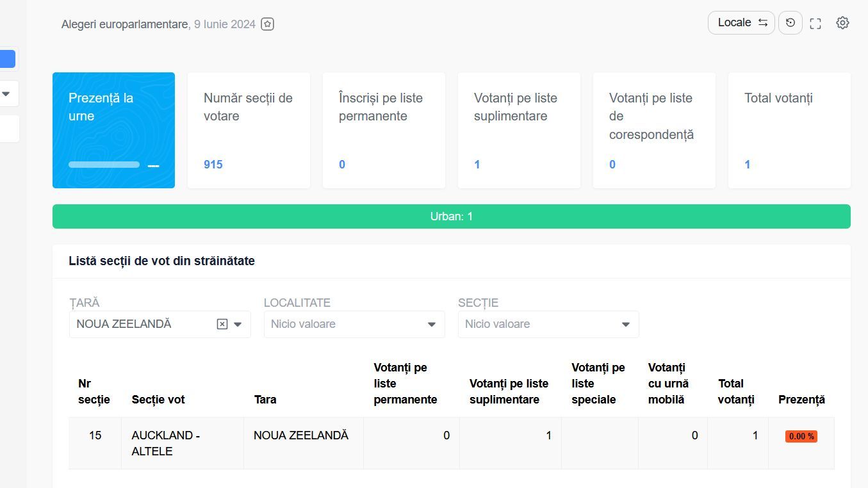Click the swap arrows inside the Locale button

pyautogui.click(x=762, y=22)
